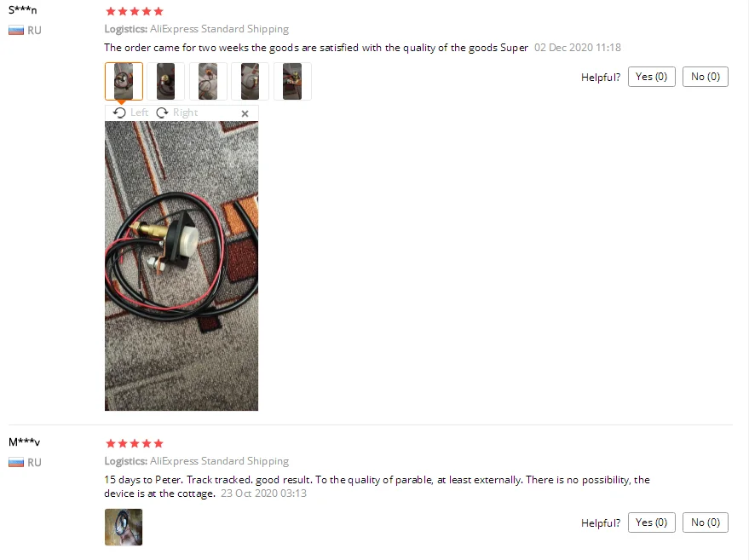749x560 pixels.
Task: Click the reviewer name S***n
Action: (22, 9)
